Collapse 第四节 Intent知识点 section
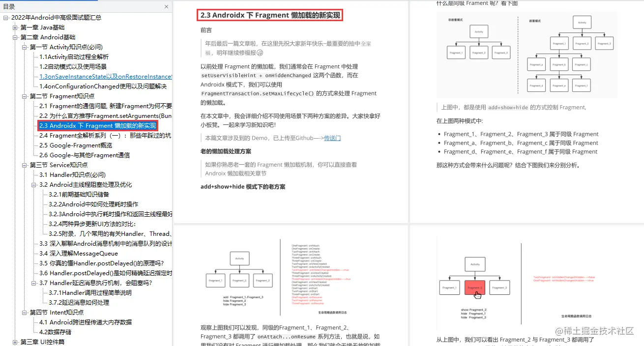644x346 pixels. pos(25,313)
